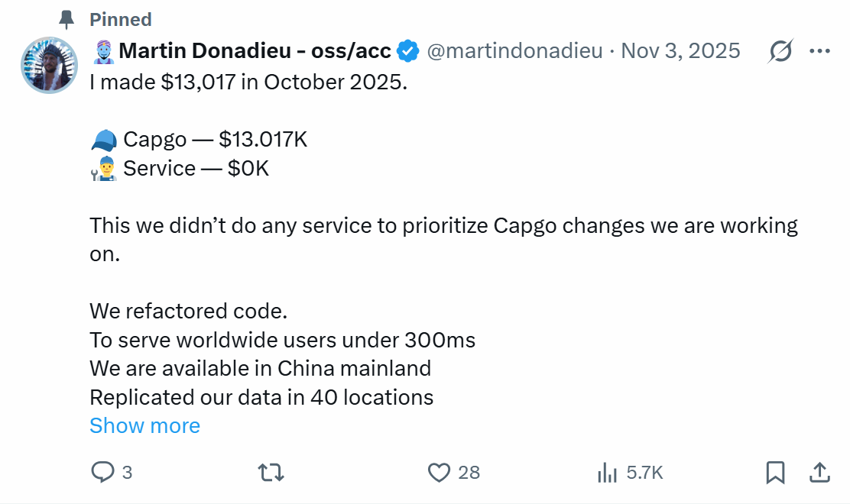Click the reply count showing 3

[x=125, y=473]
